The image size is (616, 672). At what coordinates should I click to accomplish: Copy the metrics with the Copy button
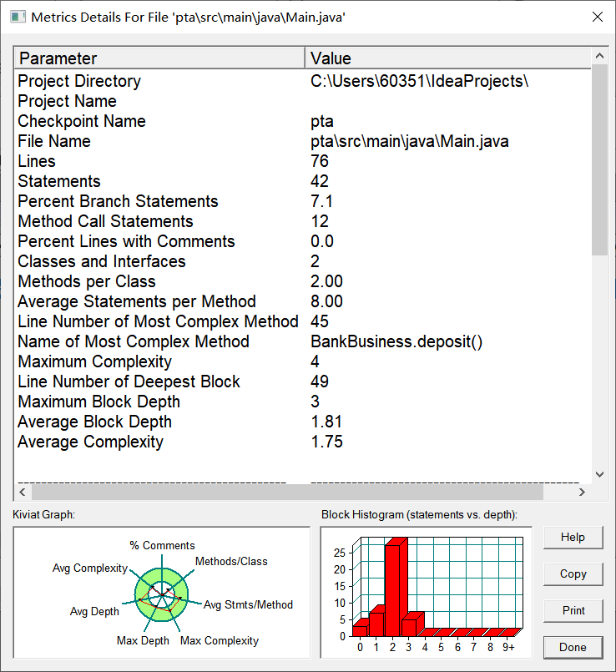pyautogui.click(x=573, y=573)
